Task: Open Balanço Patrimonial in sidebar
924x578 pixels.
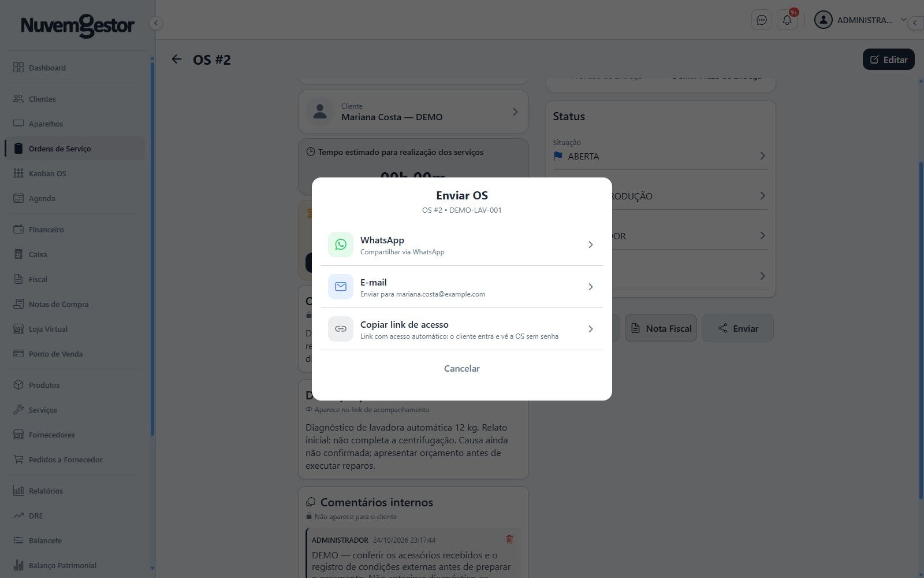Action: click(74, 565)
